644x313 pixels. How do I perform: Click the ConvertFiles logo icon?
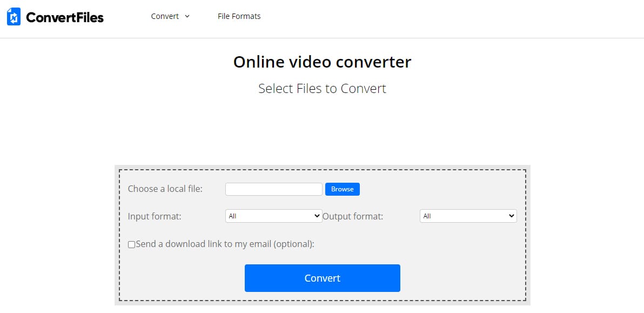coord(14,17)
